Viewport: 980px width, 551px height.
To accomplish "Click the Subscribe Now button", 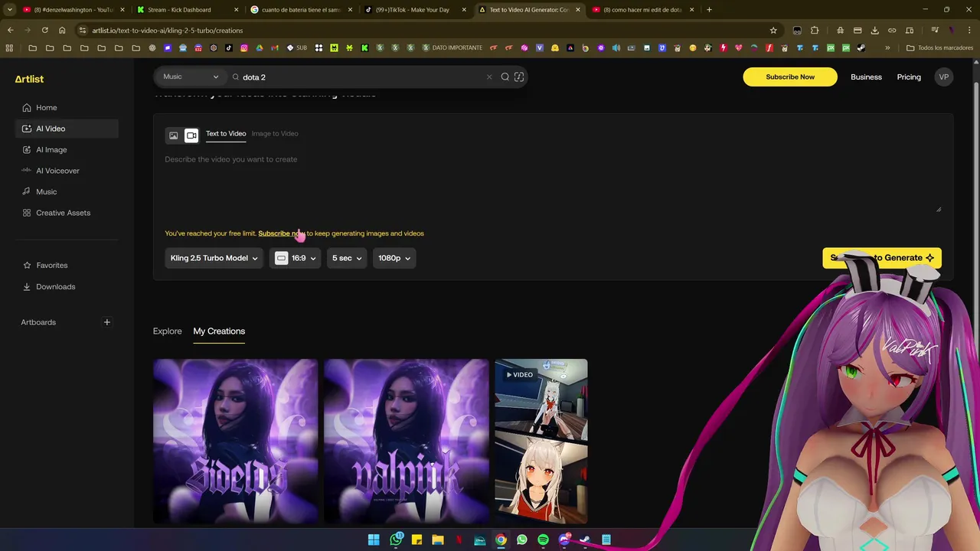I will 790,77.
